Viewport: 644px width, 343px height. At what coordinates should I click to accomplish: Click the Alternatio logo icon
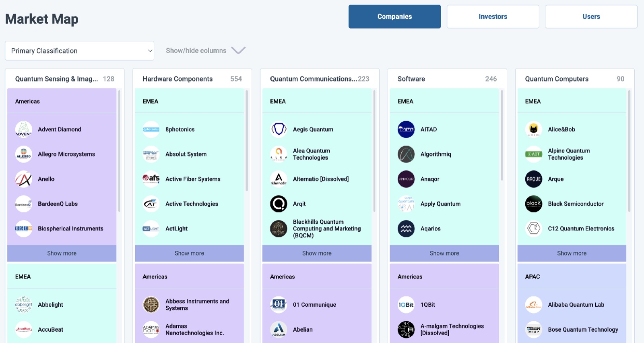coord(279,179)
